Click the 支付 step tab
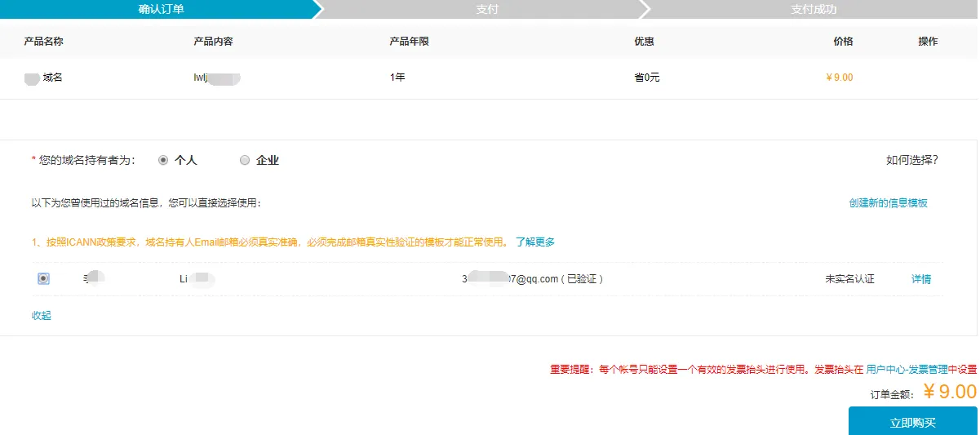 (487, 10)
